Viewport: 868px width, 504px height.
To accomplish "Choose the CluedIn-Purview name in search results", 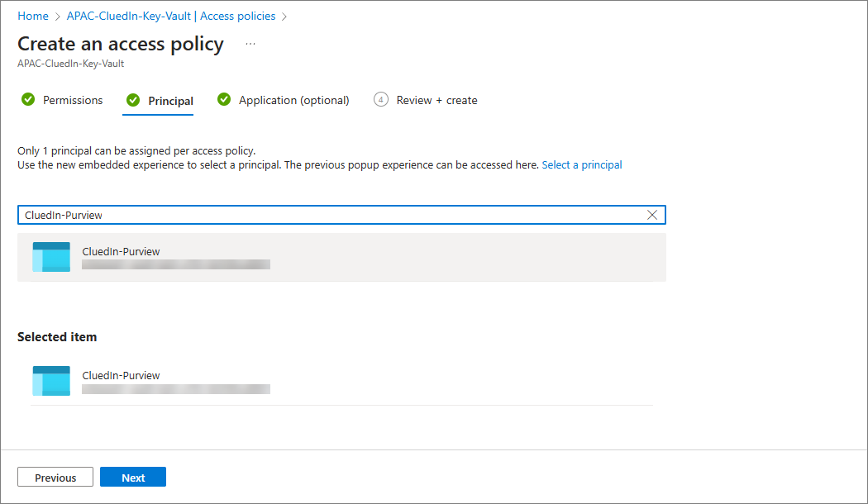I will [121, 251].
